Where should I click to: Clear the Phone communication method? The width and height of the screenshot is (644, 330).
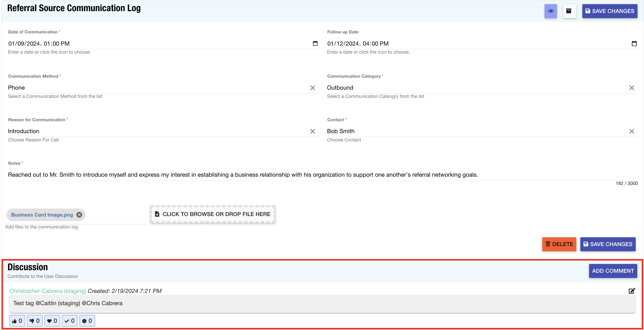[312, 88]
